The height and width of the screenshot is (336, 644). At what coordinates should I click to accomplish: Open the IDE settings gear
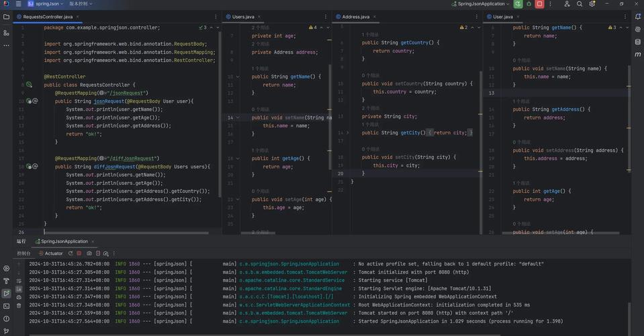coord(592,4)
